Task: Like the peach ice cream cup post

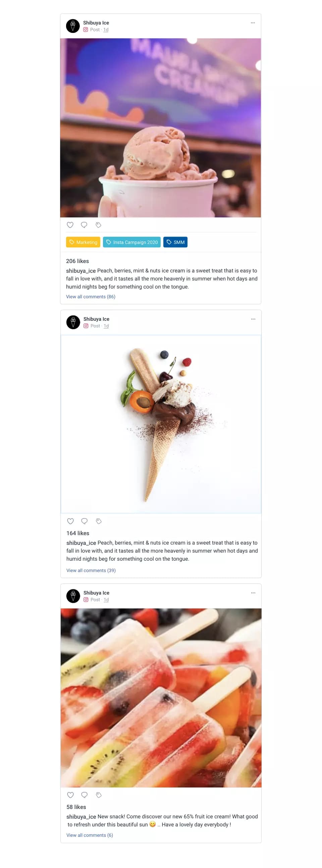Action: click(70, 225)
